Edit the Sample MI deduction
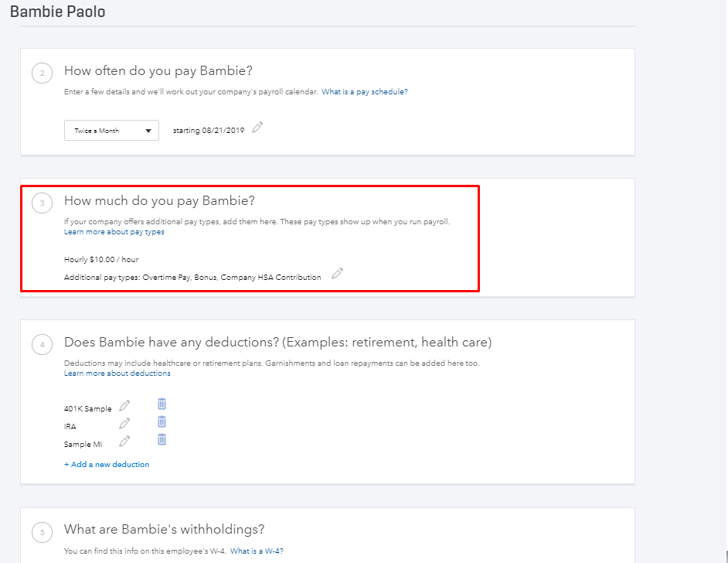Screen dimensions: 728x563 pyautogui.click(x=124, y=441)
